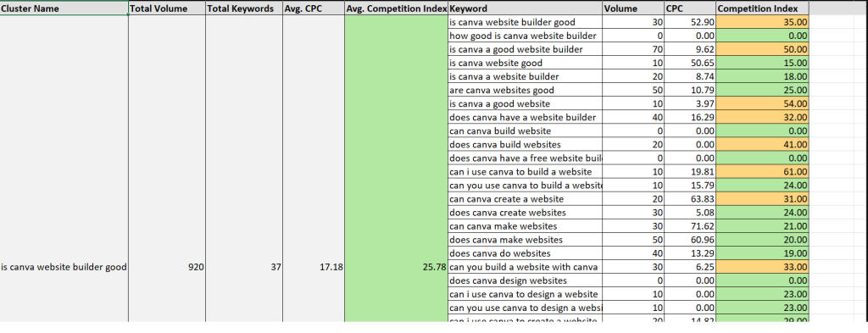Viewport: 868px width, 333px height.
Task: Select the orange competition cell 41.00
Action: (x=762, y=144)
